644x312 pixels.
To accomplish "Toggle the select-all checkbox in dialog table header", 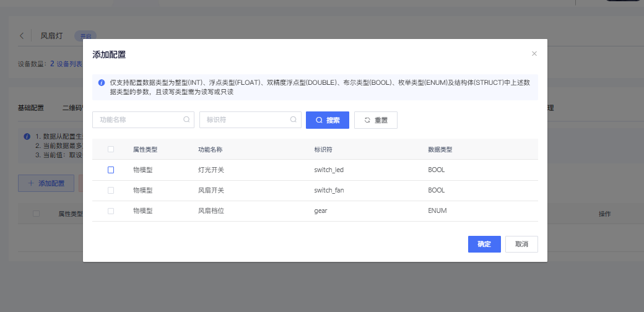I will click(x=111, y=149).
